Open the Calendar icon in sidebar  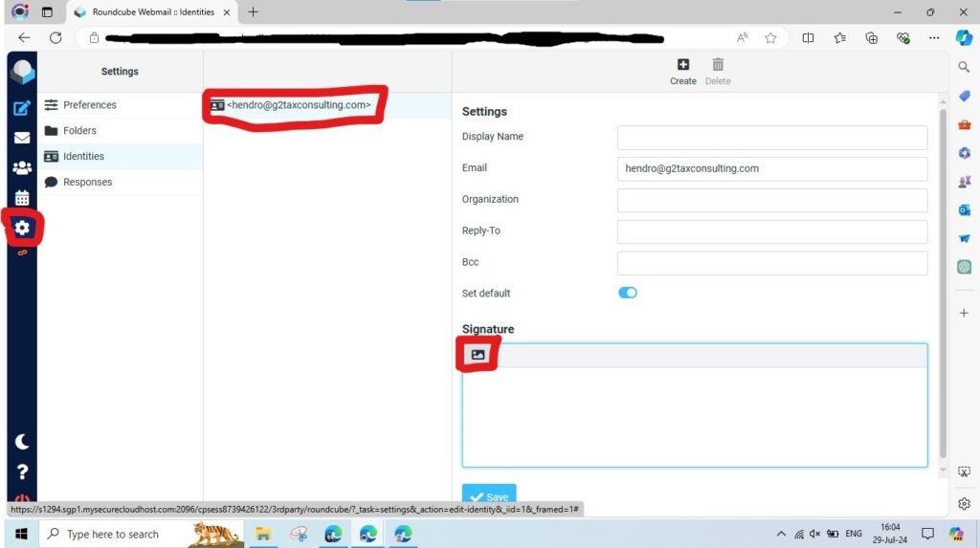pos(22,198)
